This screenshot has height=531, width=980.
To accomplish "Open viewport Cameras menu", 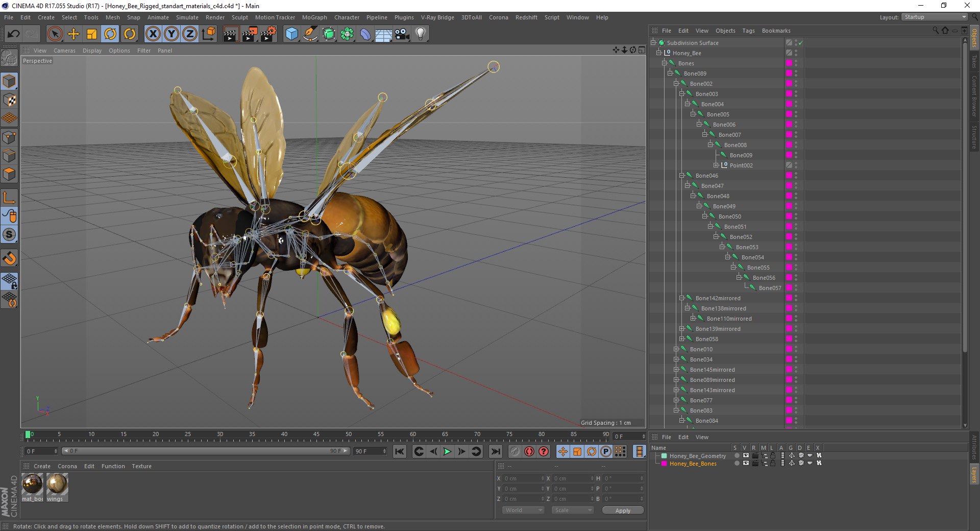I will [x=64, y=51].
